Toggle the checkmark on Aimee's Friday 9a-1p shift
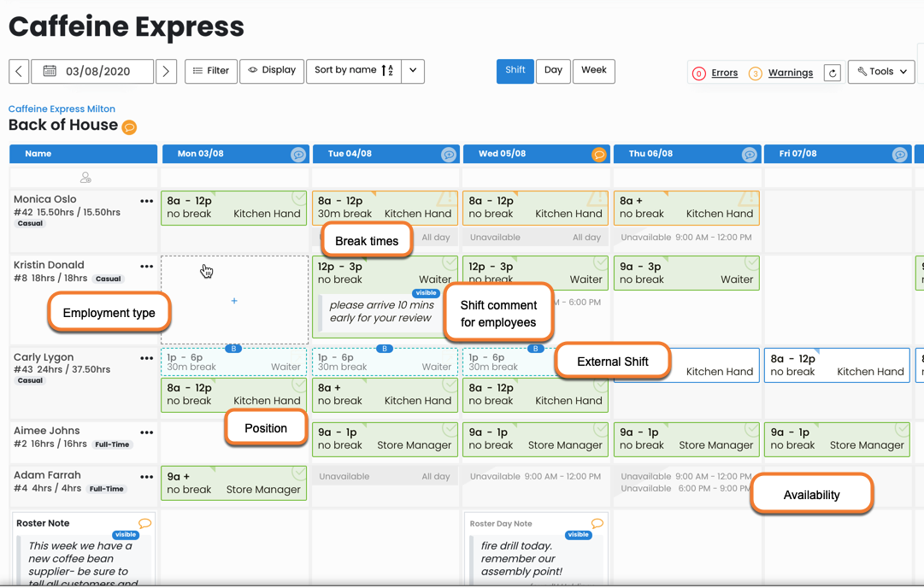 point(901,430)
